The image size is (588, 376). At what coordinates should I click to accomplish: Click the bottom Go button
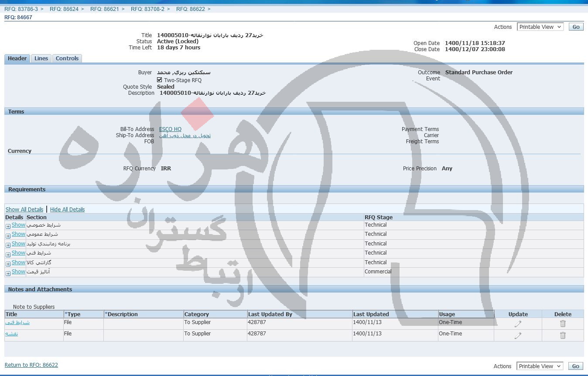click(x=576, y=366)
